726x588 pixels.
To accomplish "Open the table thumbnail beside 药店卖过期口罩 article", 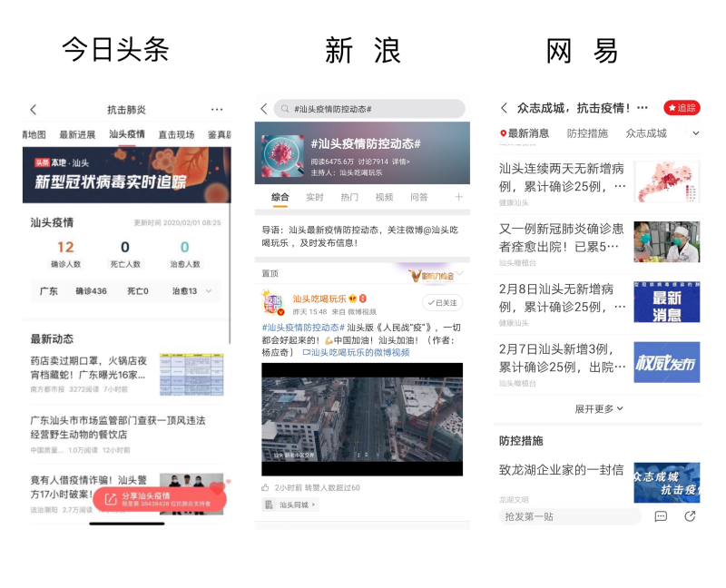I will 191,374.
